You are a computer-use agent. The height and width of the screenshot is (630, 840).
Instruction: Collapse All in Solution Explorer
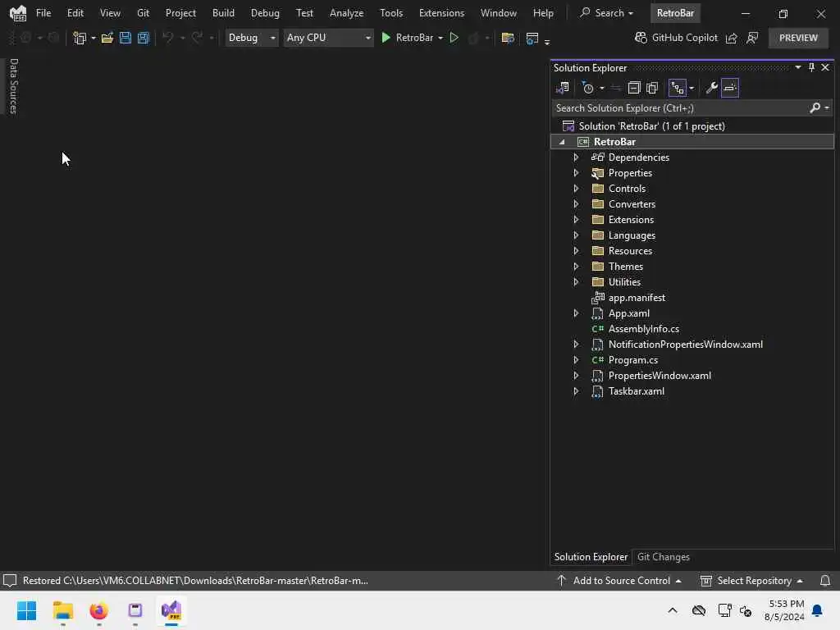[634, 88]
